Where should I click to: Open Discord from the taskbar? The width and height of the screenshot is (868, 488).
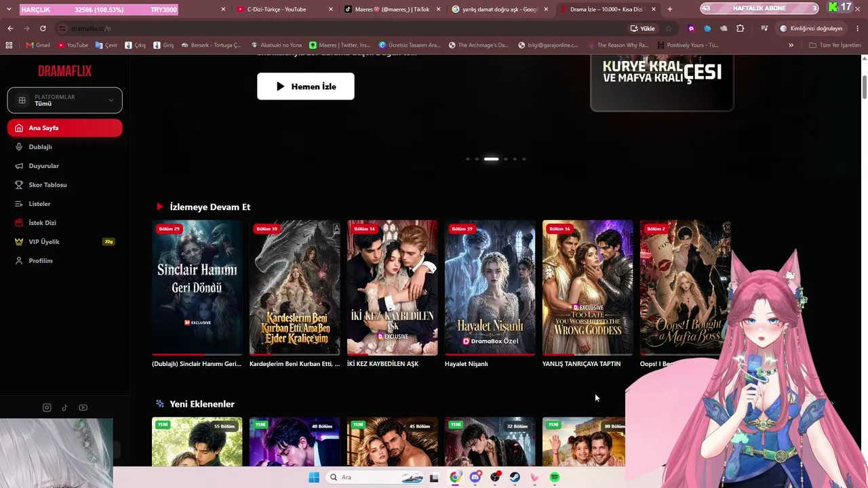coord(475,477)
